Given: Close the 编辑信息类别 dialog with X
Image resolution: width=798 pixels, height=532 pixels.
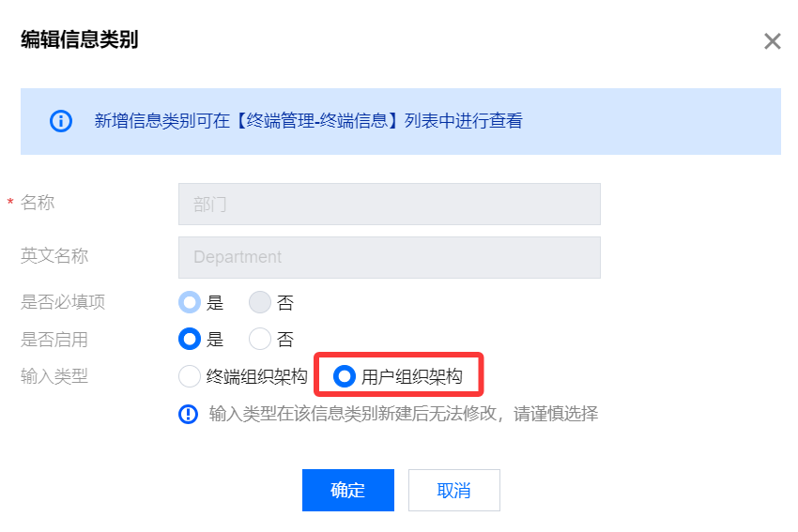Looking at the screenshot, I should 772,41.
